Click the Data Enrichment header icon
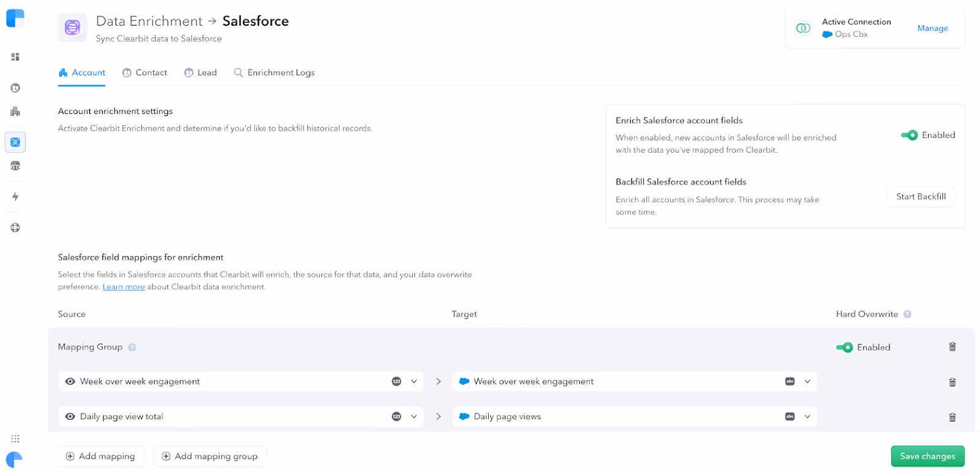Image resolution: width=980 pixels, height=472 pixels. [x=72, y=28]
